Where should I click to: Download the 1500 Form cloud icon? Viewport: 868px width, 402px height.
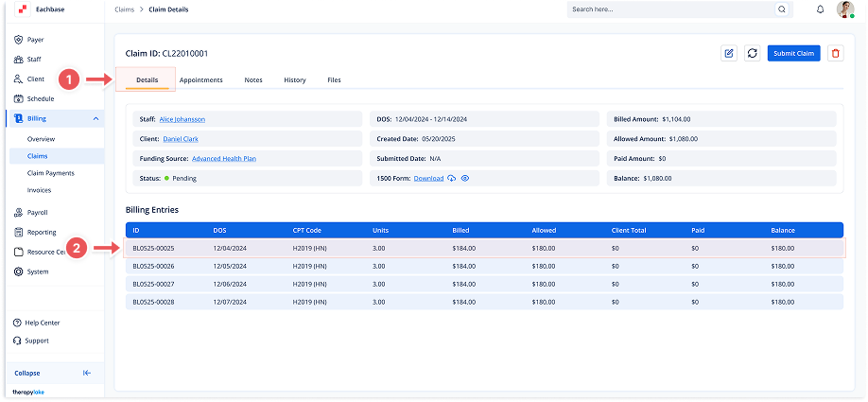coord(452,178)
